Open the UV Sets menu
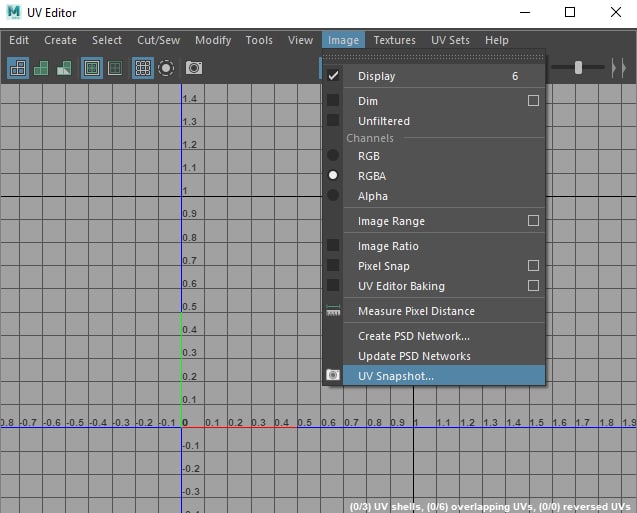 (450, 40)
